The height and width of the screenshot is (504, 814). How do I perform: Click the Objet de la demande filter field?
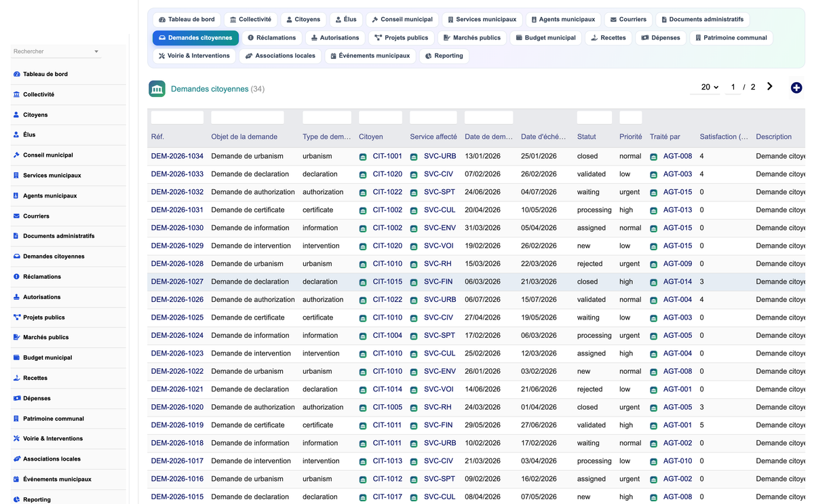click(x=248, y=117)
